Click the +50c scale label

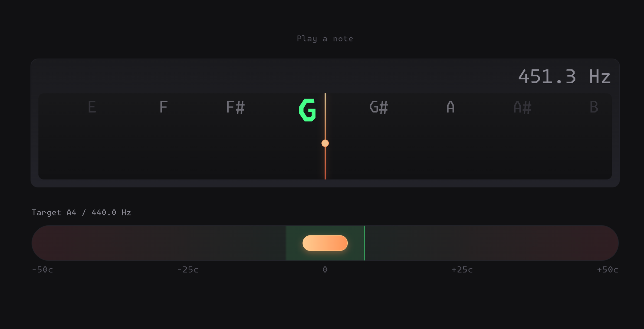[607, 270]
